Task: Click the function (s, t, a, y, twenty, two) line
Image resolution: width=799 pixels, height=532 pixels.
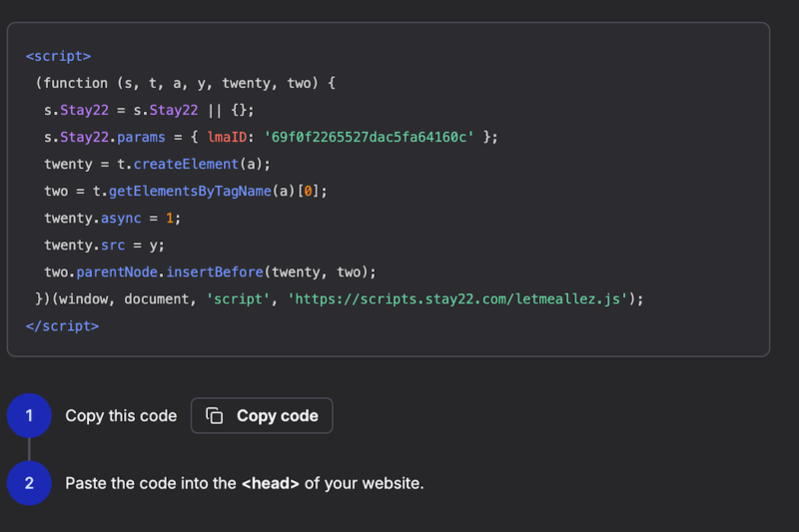Action: [x=186, y=83]
